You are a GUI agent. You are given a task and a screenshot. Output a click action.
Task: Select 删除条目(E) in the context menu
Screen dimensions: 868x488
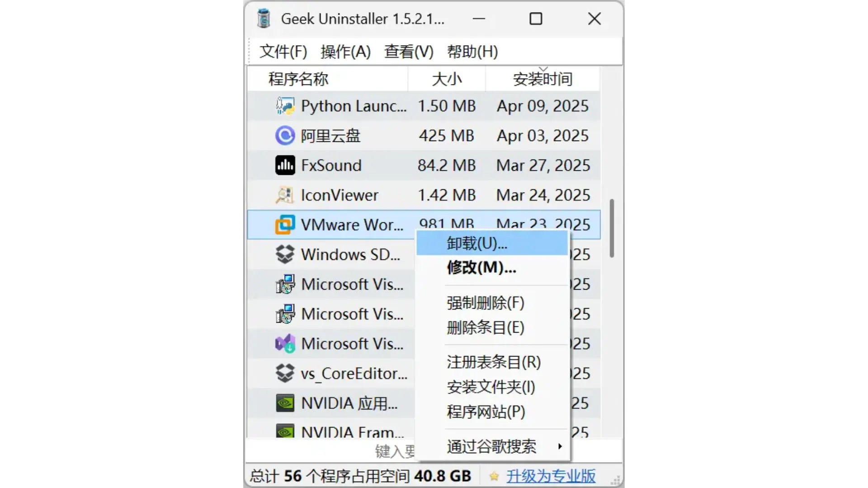[492, 328]
